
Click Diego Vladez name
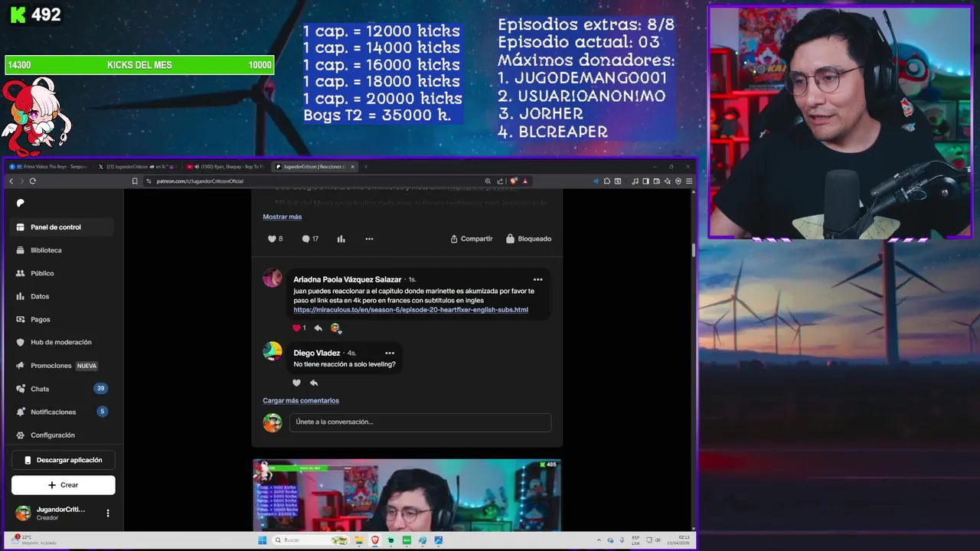(316, 353)
